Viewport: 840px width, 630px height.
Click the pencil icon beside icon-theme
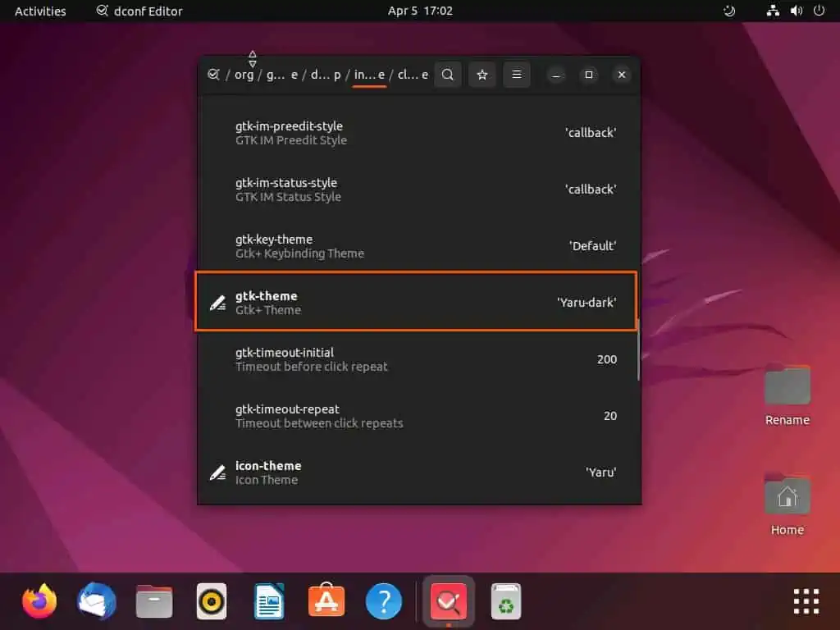coord(217,472)
